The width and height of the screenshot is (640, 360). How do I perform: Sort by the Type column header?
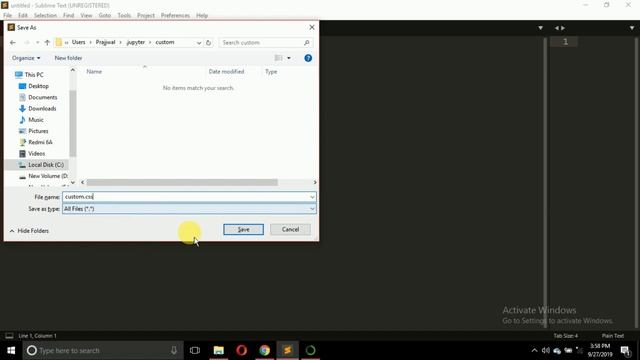(271, 71)
